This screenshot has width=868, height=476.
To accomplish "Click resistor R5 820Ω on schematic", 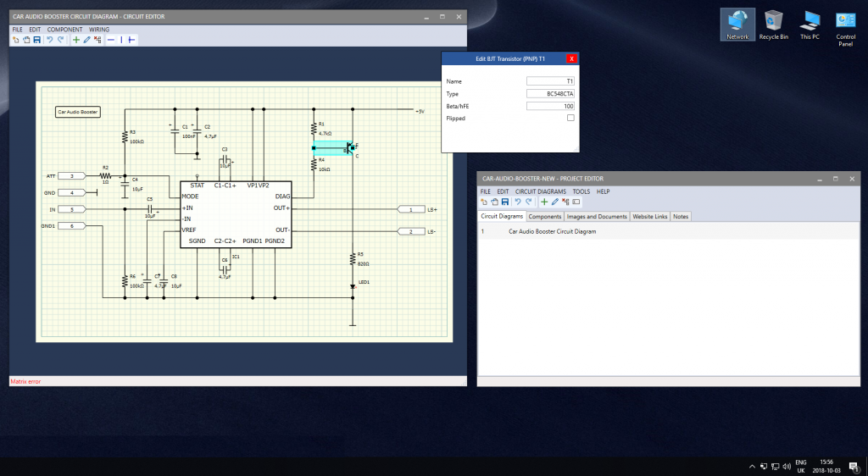I will pos(353,258).
